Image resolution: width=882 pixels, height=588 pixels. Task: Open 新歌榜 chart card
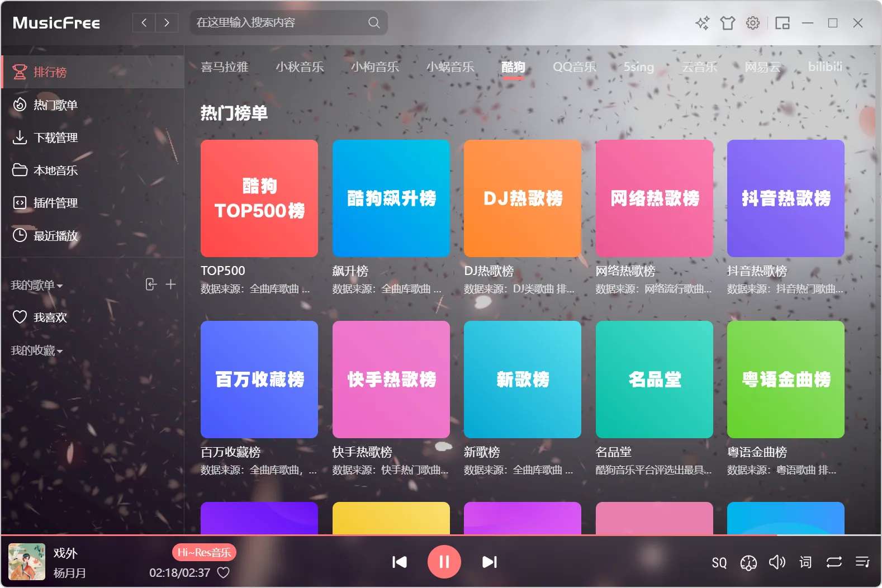coord(523,380)
